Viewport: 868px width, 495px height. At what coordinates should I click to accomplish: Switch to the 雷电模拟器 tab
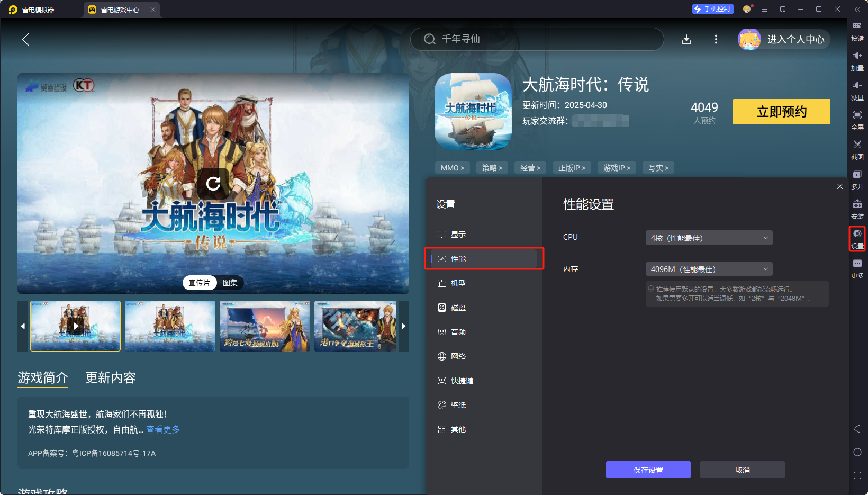tap(32, 10)
